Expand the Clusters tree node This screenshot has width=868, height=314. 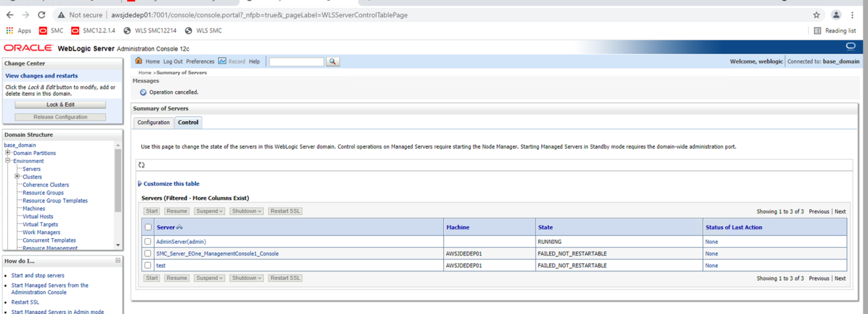click(x=18, y=177)
